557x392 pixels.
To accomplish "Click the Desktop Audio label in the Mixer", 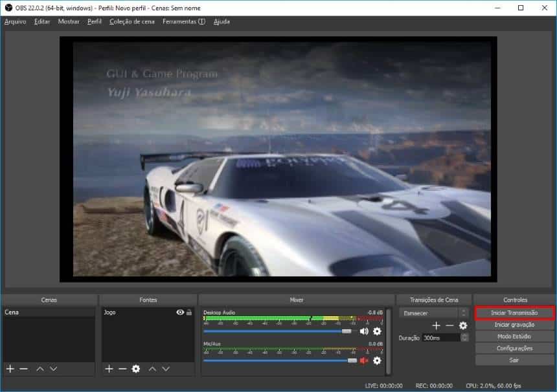I will [x=219, y=312].
